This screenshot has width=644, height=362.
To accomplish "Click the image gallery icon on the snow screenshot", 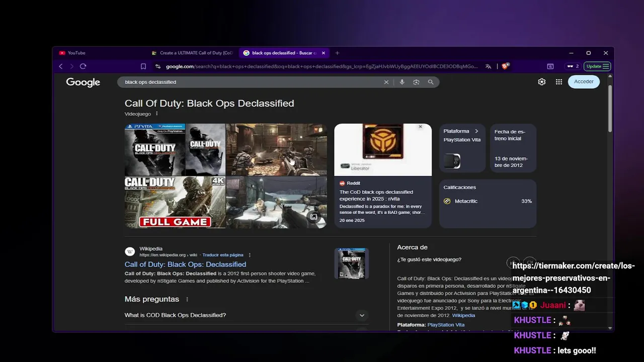I will click(x=314, y=217).
